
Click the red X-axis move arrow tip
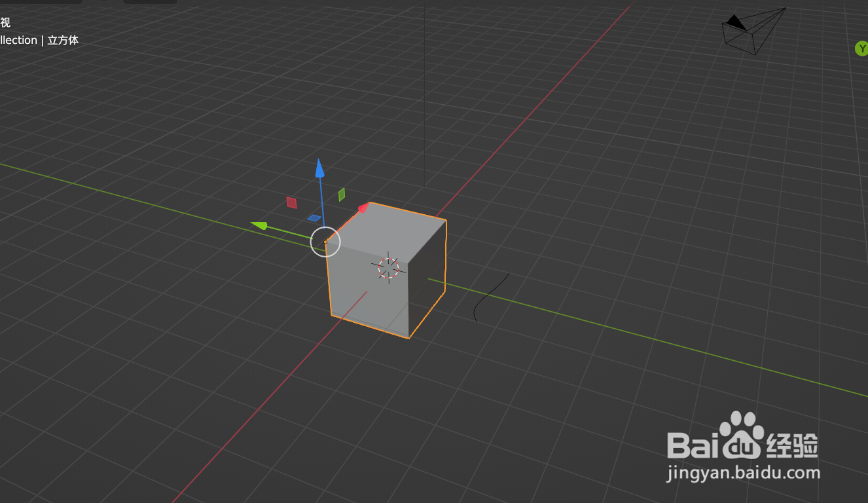(x=363, y=208)
